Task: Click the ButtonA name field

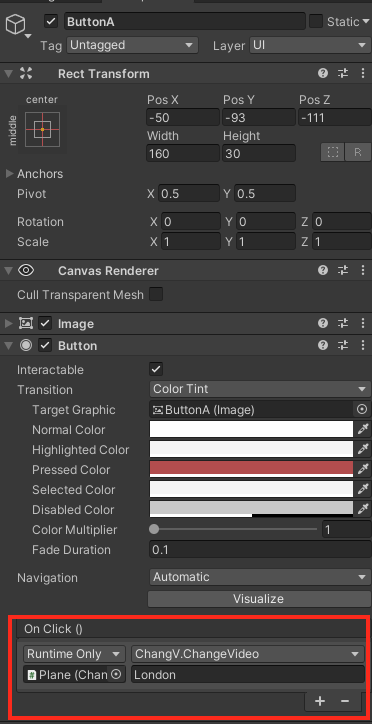Action: coord(185,22)
